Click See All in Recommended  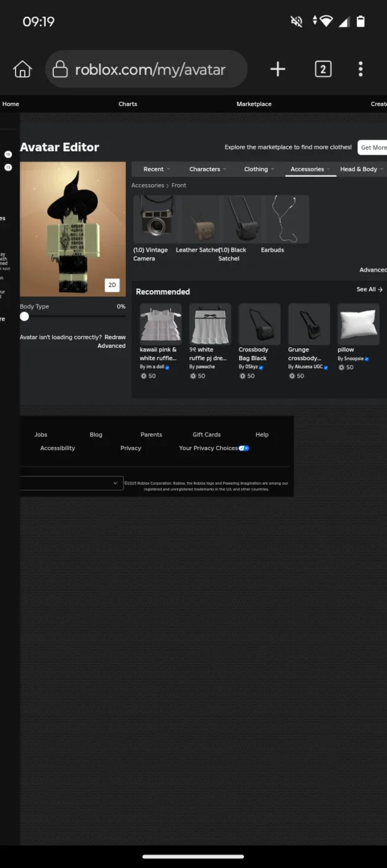coord(370,290)
